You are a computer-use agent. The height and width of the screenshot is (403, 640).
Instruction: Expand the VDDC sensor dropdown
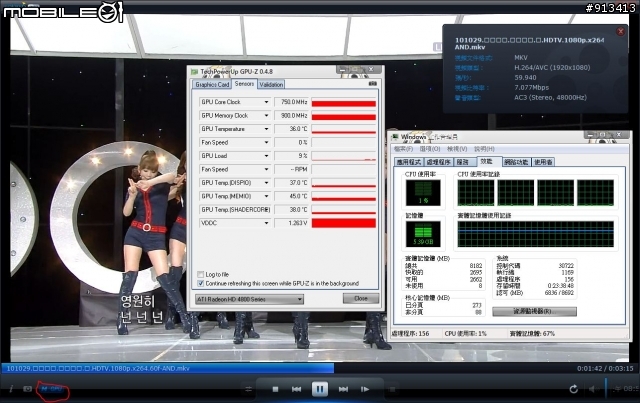(266, 223)
